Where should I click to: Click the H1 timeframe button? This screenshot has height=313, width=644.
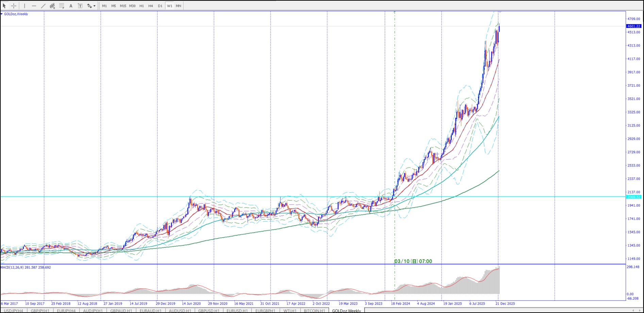point(142,6)
